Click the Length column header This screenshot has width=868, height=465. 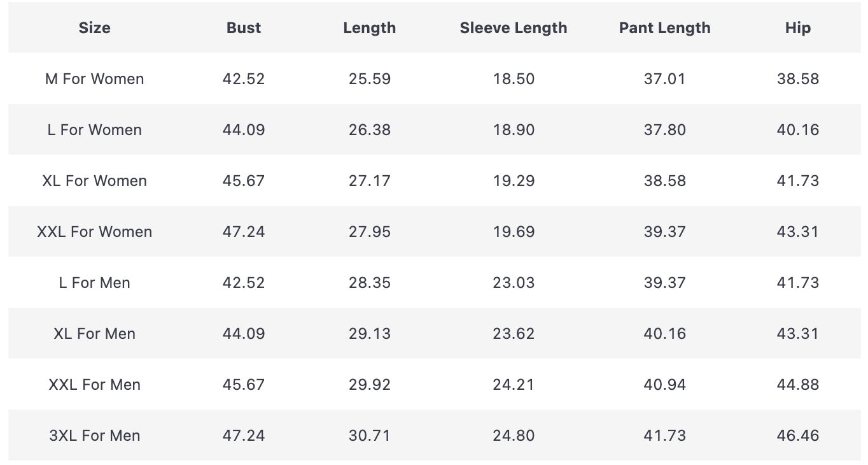[369, 28]
